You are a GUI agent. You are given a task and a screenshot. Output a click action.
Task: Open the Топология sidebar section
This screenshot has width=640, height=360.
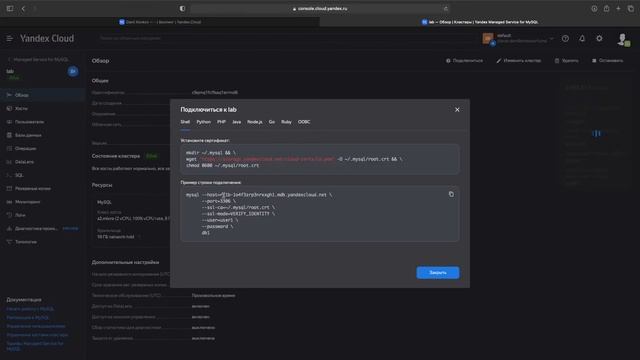[42, 242]
